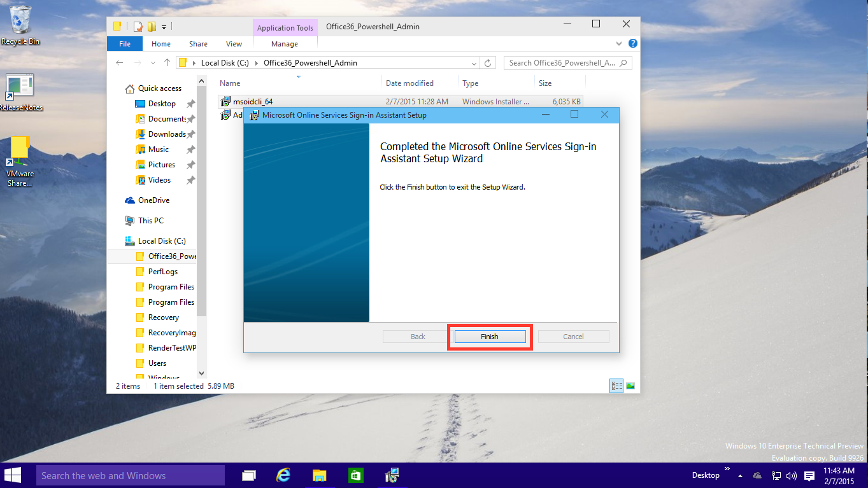Select Local Disk (C:) in navigation tree
The height and width of the screenshot is (488, 868).
pos(162,241)
